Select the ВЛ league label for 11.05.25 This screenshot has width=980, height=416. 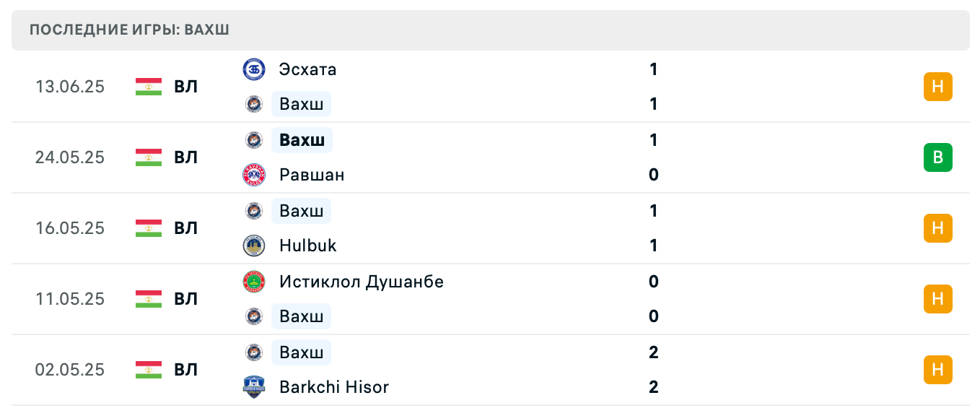click(185, 299)
